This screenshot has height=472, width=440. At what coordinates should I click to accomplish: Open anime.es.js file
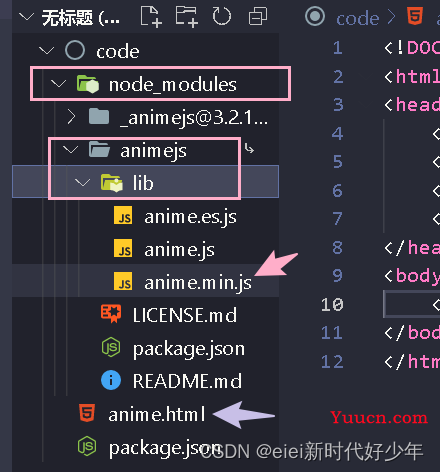pos(190,217)
